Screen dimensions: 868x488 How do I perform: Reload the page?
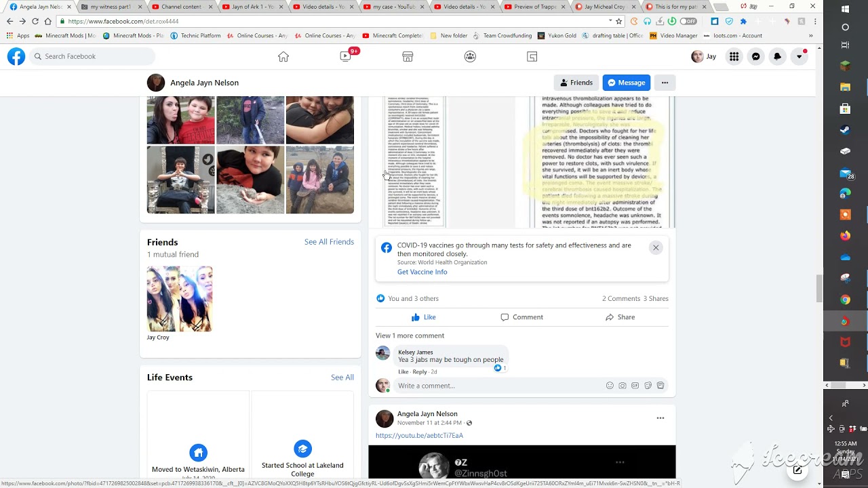pyautogui.click(x=35, y=22)
